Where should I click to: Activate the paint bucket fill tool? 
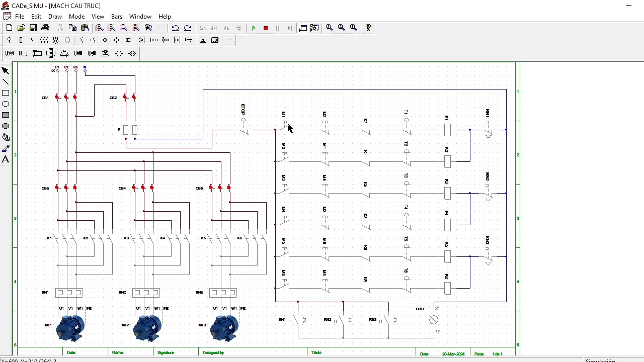coord(6,137)
